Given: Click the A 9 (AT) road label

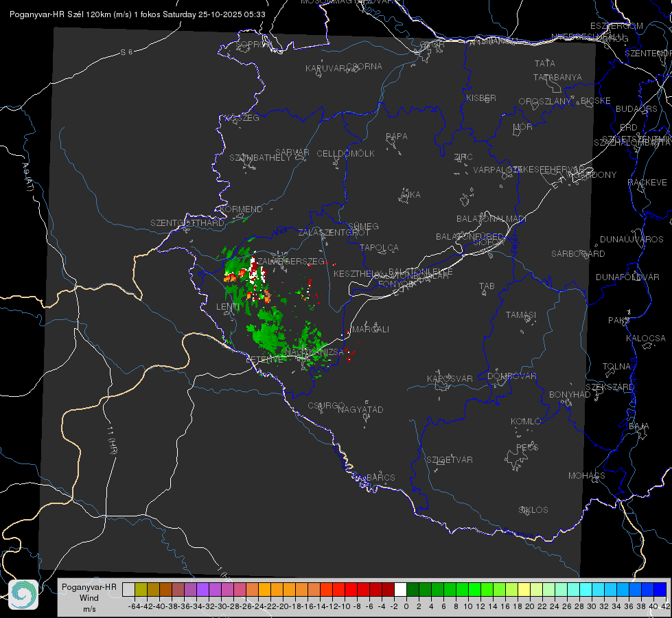Looking at the screenshot, I should [x=27, y=178].
